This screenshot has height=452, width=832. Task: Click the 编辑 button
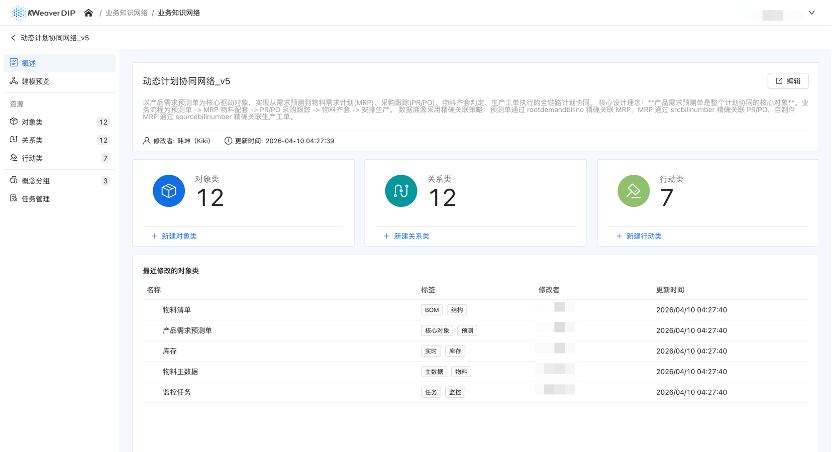coord(788,81)
